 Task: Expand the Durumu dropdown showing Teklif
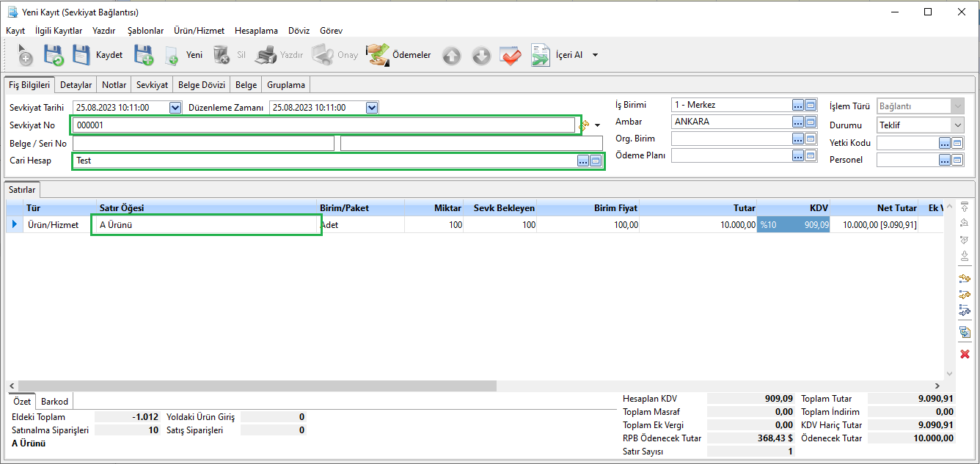(x=957, y=125)
